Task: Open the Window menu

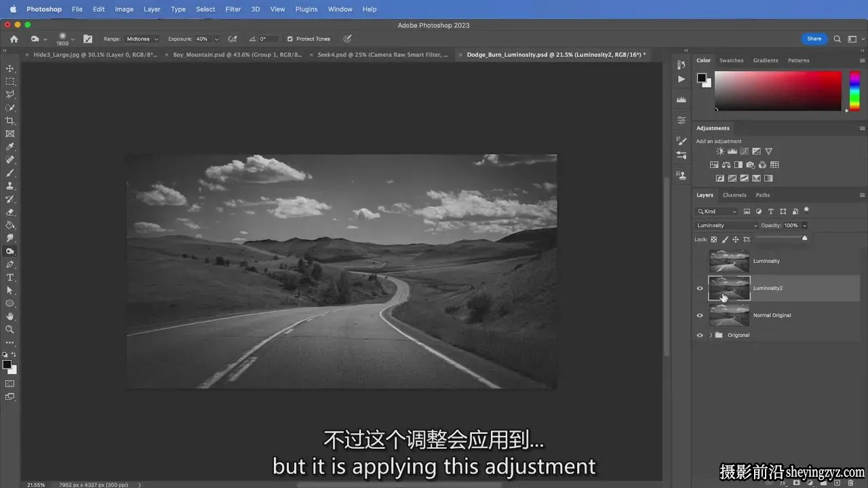Action: click(340, 9)
